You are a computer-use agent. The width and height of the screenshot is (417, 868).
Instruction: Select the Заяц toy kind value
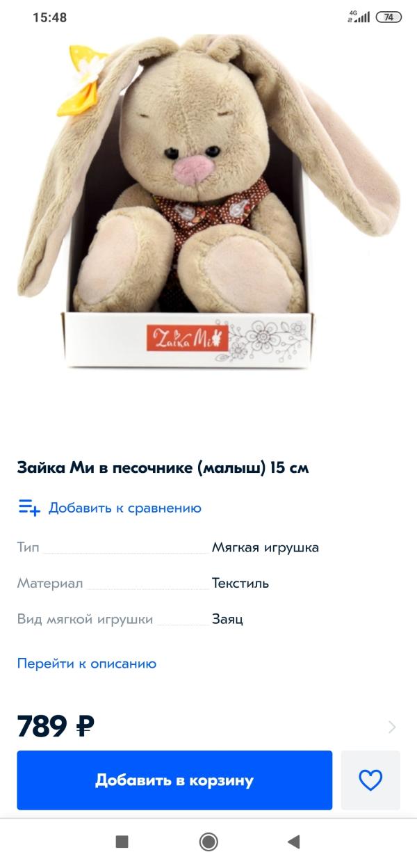point(227,620)
